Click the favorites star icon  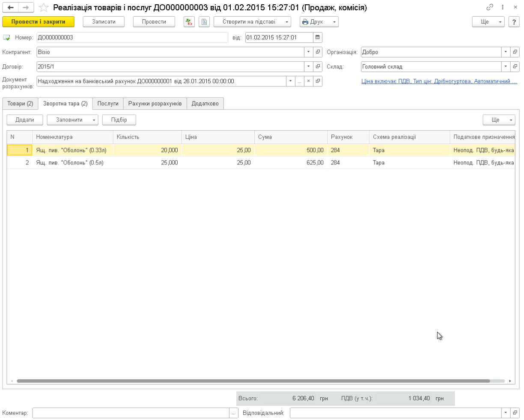pos(43,8)
